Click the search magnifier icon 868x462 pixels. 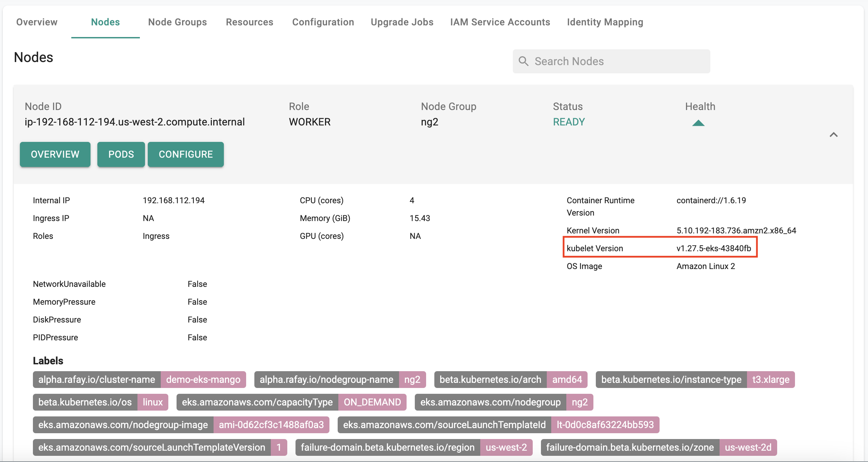pyautogui.click(x=523, y=61)
